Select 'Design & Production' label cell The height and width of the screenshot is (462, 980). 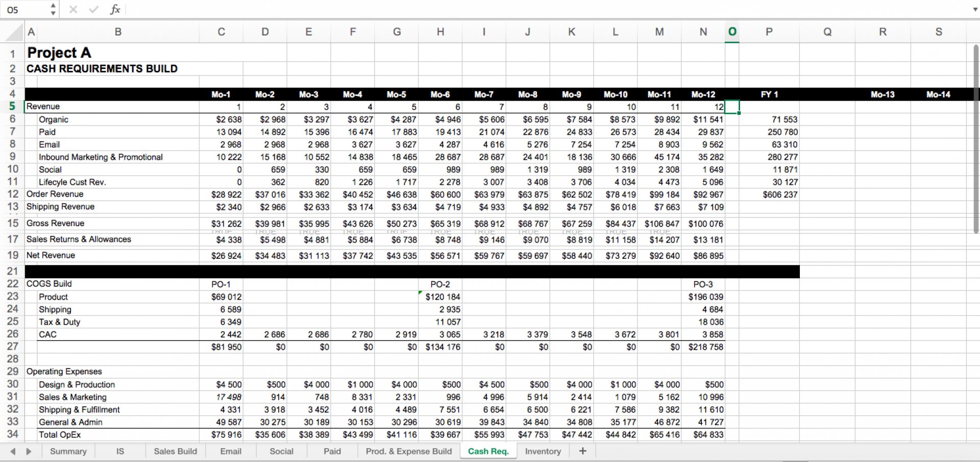click(77, 384)
